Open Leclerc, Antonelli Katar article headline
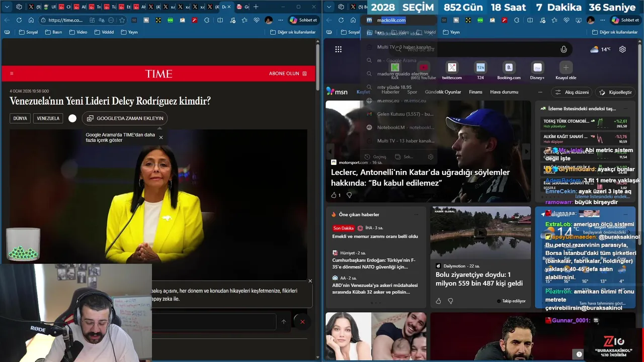644x362 pixels. coord(420,177)
